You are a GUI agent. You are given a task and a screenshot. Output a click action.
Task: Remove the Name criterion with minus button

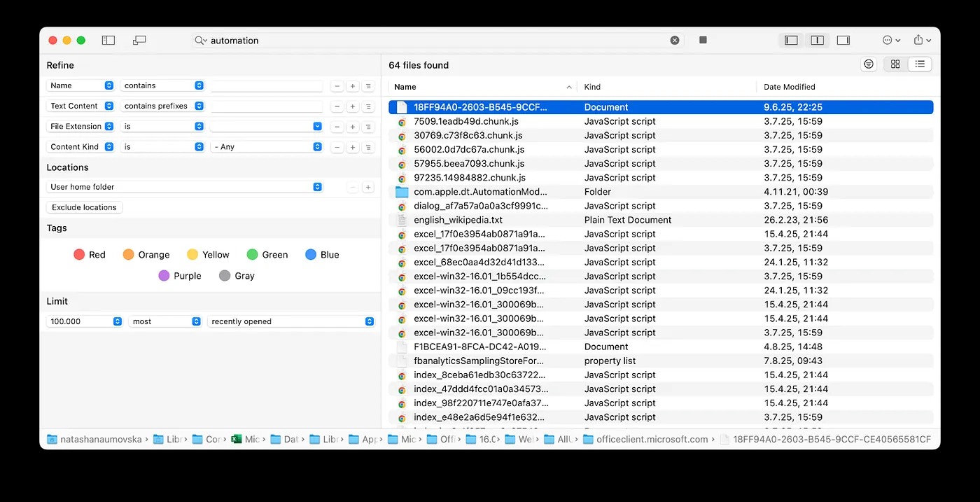tap(337, 86)
